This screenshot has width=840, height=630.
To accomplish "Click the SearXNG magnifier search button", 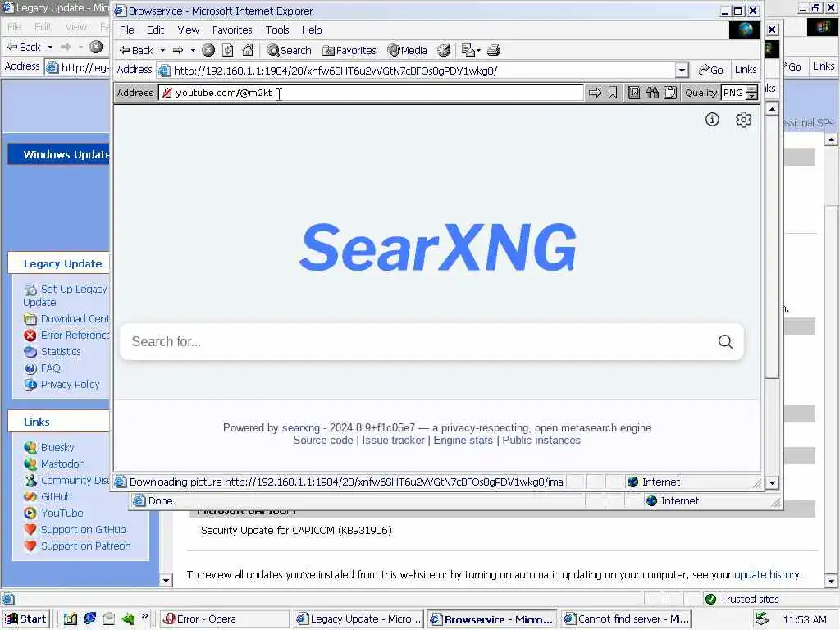I will pos(725,342).
